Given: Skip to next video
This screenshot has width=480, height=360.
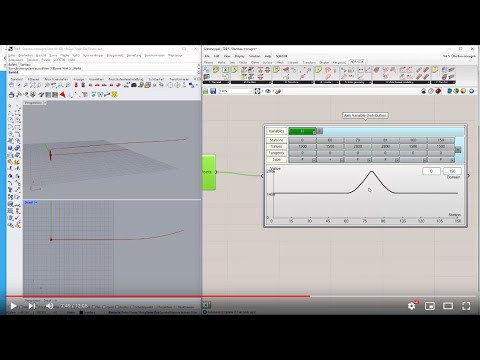Looking at the screenshot, I should [32, 306].
